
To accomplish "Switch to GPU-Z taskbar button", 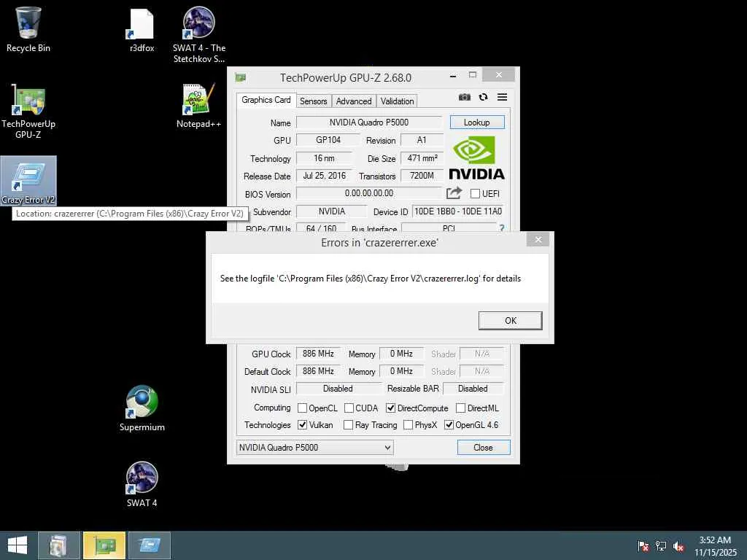I will (x=104, y=545).
